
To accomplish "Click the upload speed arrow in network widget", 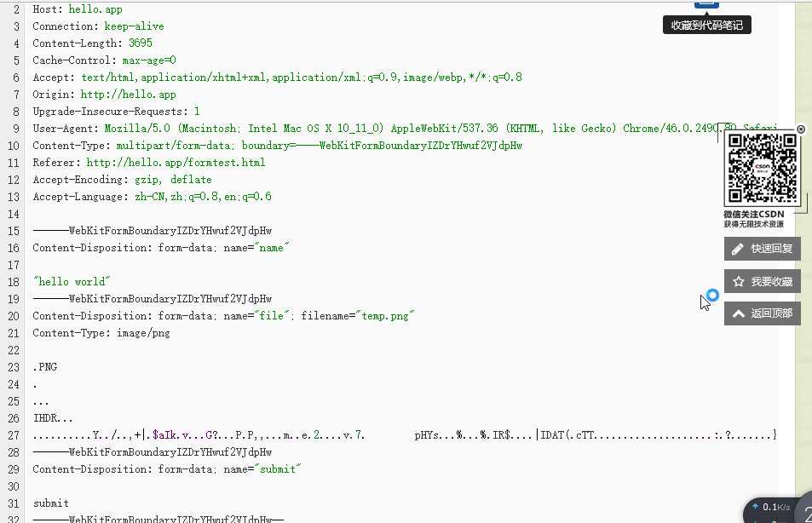I will [755, 506].
